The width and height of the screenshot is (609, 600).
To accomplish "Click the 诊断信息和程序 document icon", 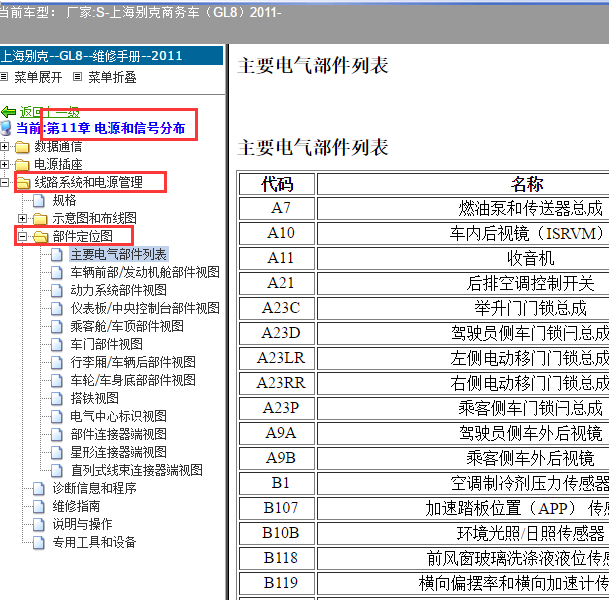I will click(x=39, y=489).
